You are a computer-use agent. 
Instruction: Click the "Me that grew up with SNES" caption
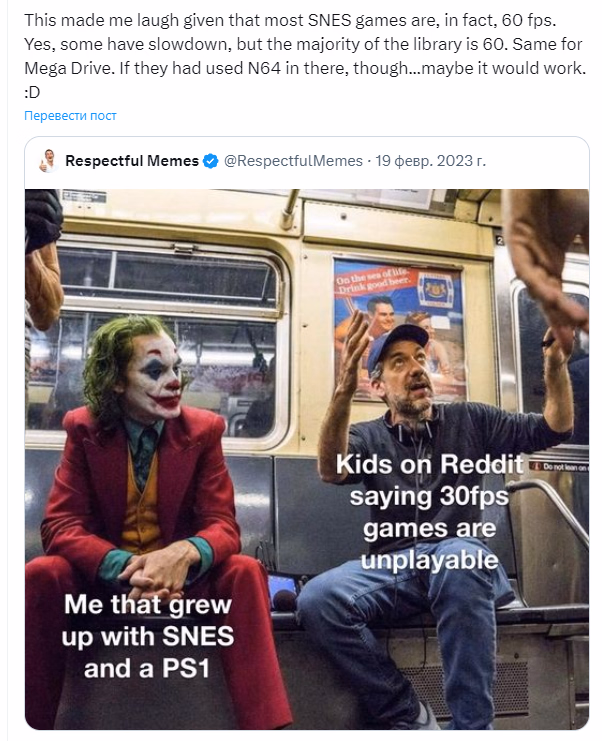(148, 636)
